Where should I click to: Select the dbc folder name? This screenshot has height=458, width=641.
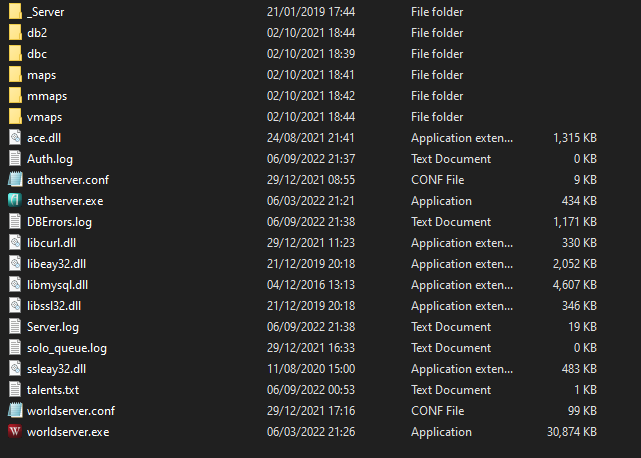coord(37,54)
